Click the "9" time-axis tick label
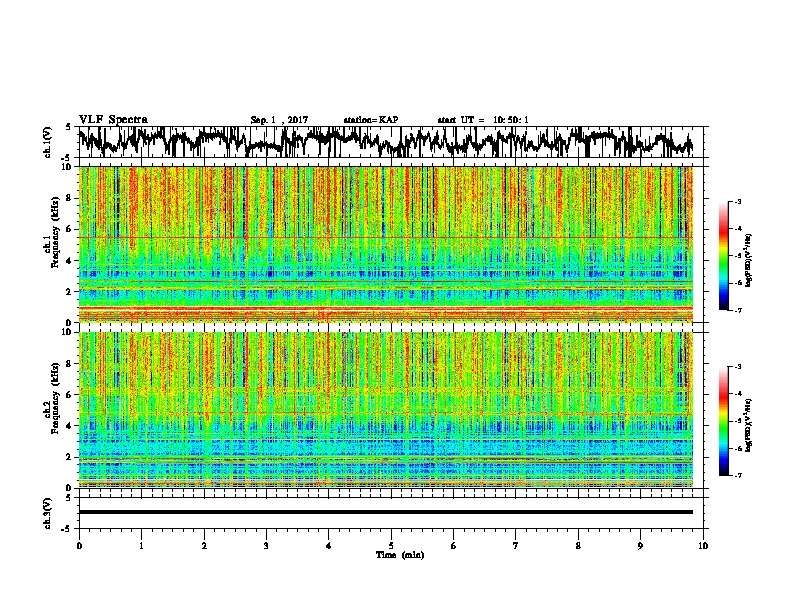 [640, 546]
